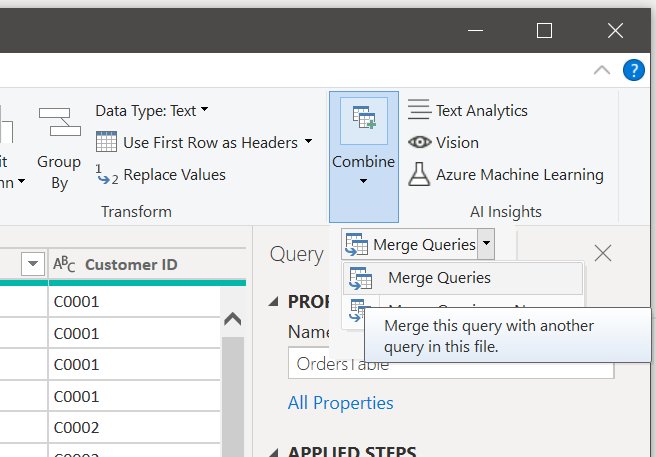Click the Replace Values command
The image size is (656, 457).
click(174, 175)
